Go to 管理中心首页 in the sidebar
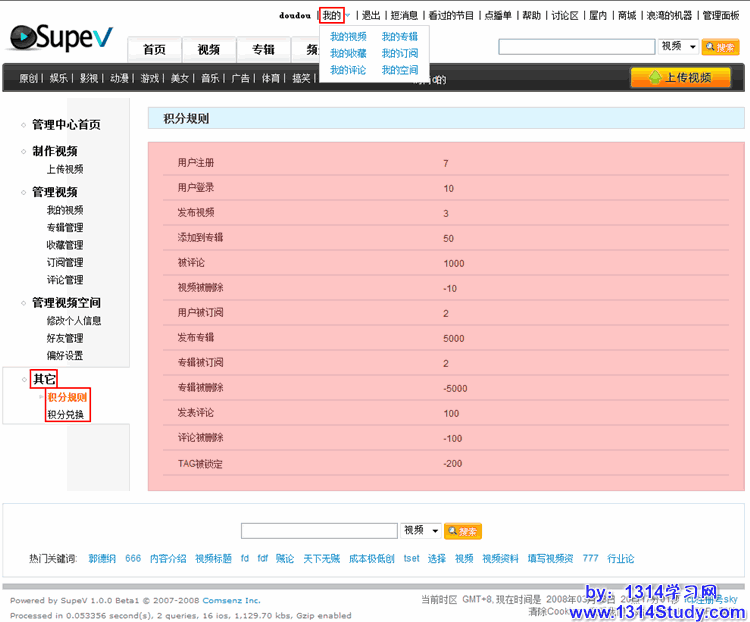Screen dimensions: 750x622 point(66,125)
